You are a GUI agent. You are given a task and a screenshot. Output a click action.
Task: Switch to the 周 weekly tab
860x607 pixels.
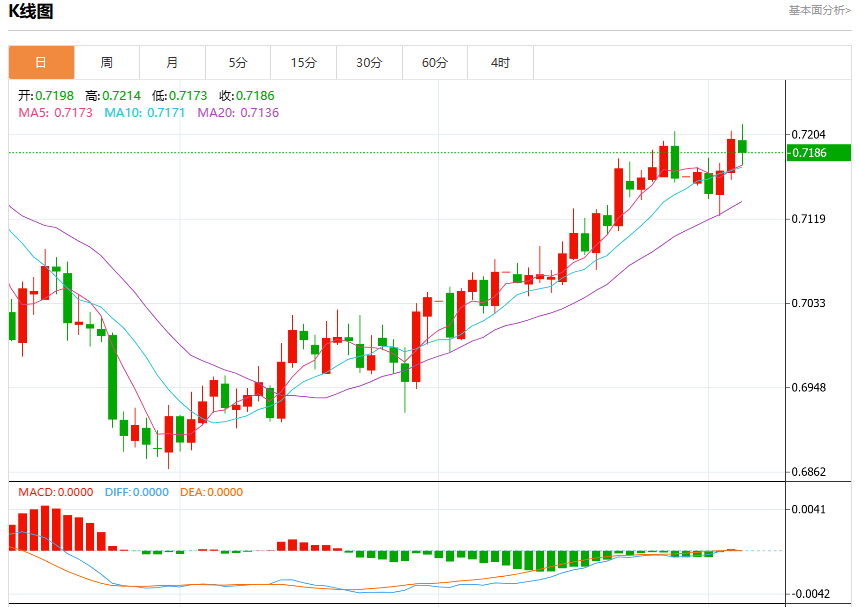pyautogui.click(x=107, y=63)
